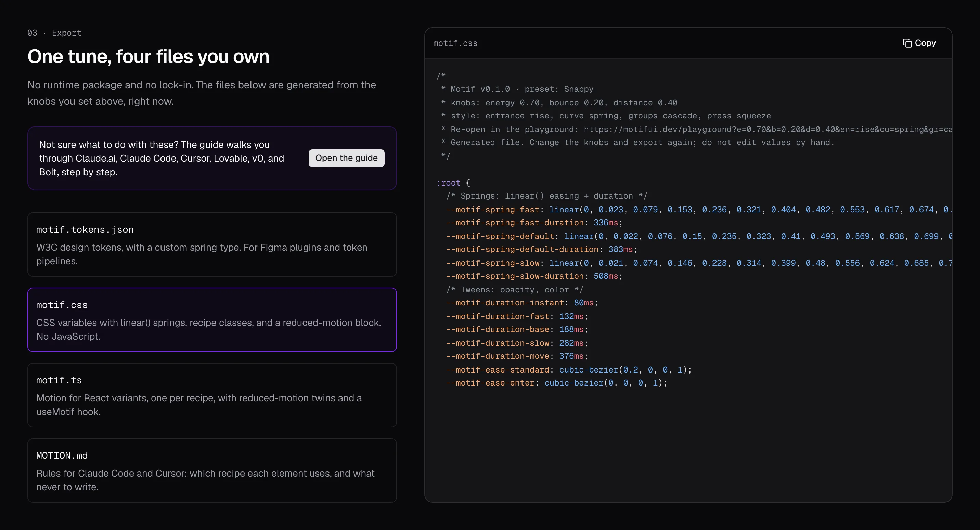Click the "--motif-duration-move" variable
The image size is (980, 530).
coord(498,356)
